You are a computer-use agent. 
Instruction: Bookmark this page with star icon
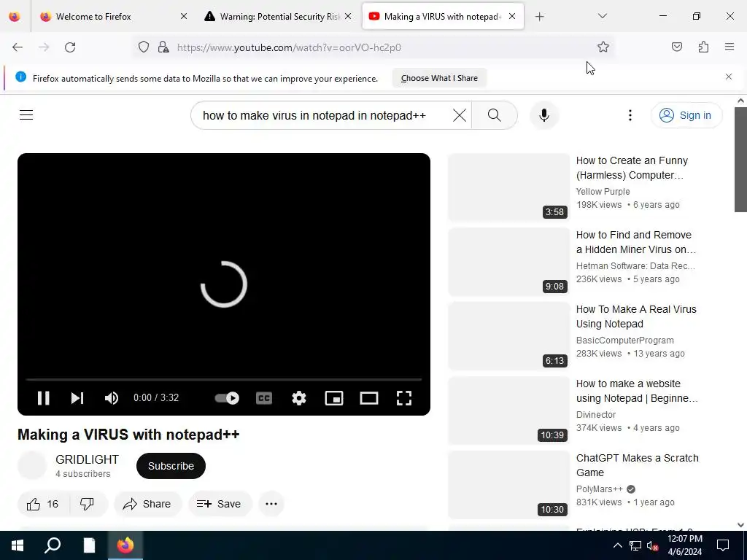tap(603, 47)
